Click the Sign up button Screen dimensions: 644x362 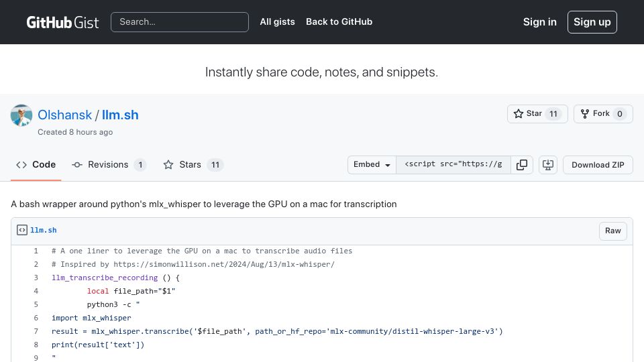click(x=592, y=22)
